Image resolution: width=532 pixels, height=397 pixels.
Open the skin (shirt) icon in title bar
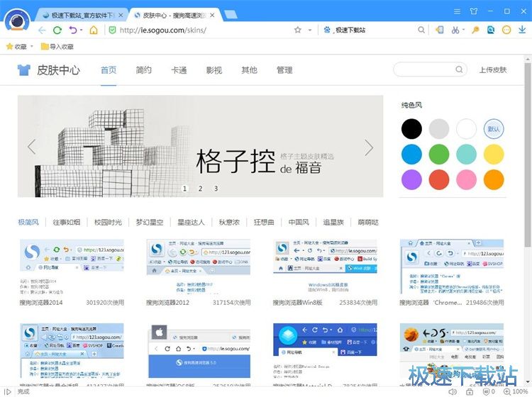pos(474,11)
